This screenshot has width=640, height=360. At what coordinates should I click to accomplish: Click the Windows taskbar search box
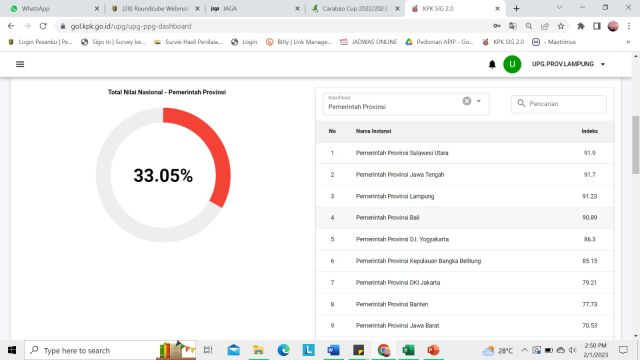[110, 350]
